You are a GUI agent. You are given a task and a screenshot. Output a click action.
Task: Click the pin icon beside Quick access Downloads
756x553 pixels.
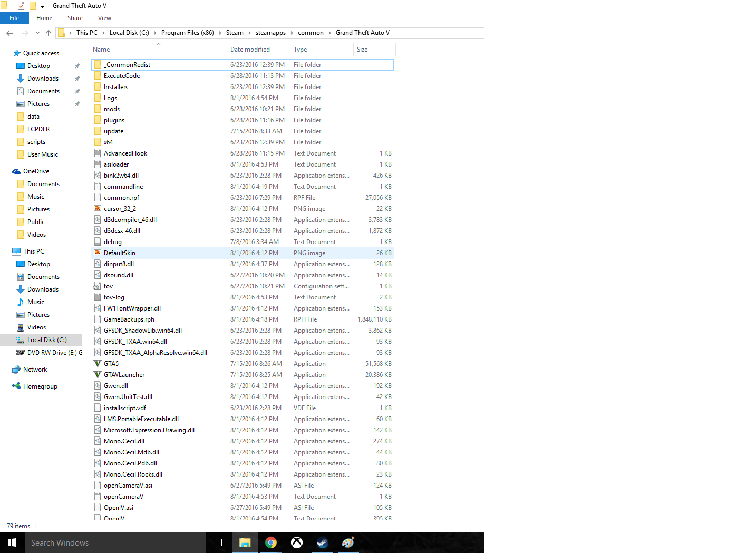77,79
